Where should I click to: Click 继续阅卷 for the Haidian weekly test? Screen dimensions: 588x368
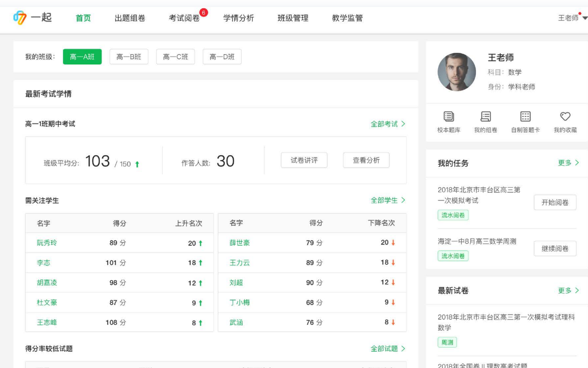click(x=555, y=248)
